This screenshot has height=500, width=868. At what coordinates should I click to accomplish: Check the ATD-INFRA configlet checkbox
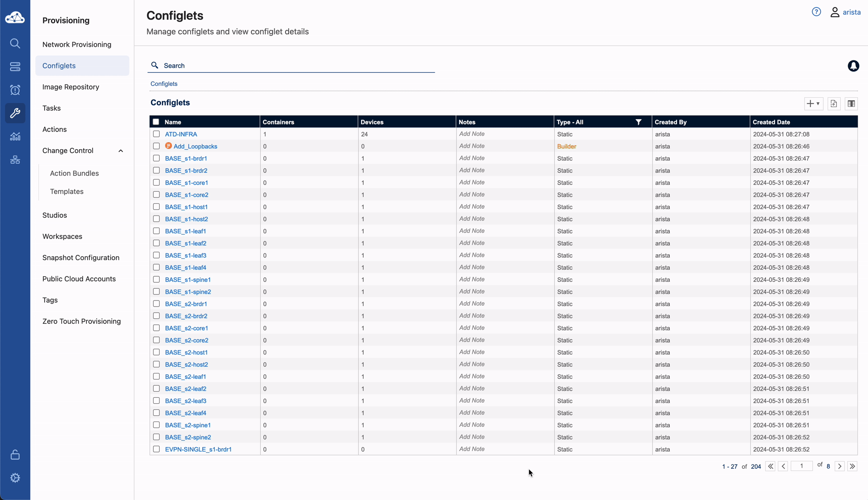pos(156,134)
